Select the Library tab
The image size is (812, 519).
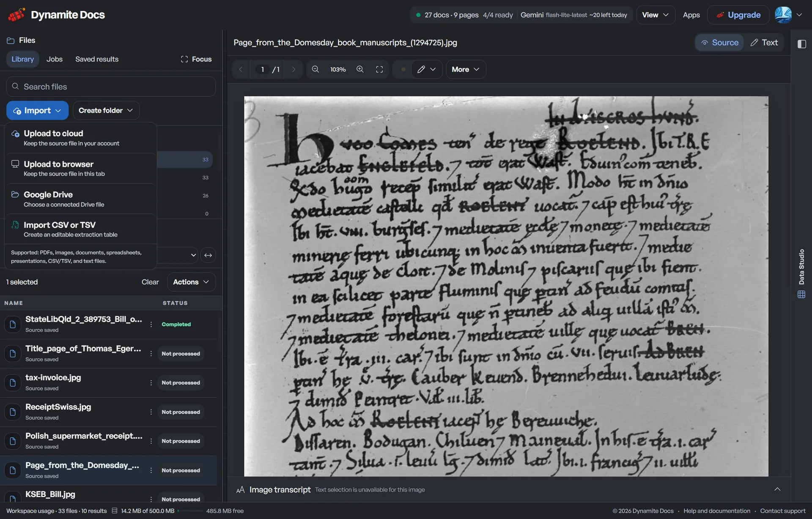pos(22,59)
